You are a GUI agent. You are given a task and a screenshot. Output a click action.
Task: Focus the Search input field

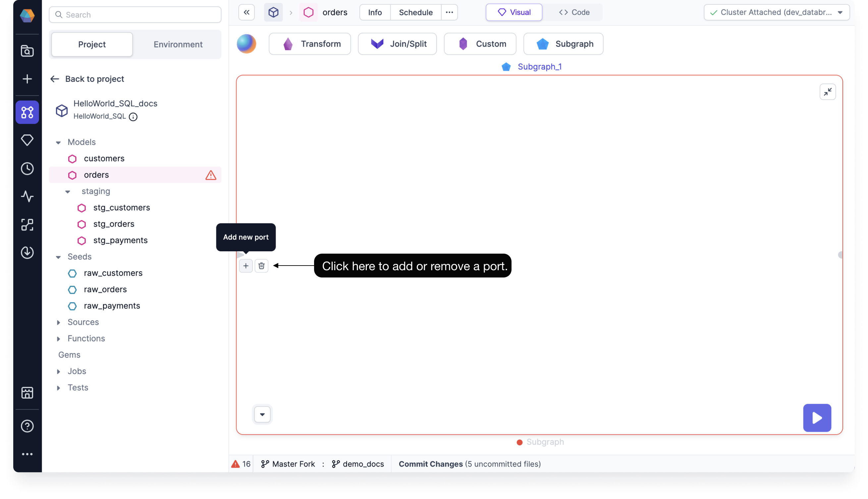(x=135, y=15)
